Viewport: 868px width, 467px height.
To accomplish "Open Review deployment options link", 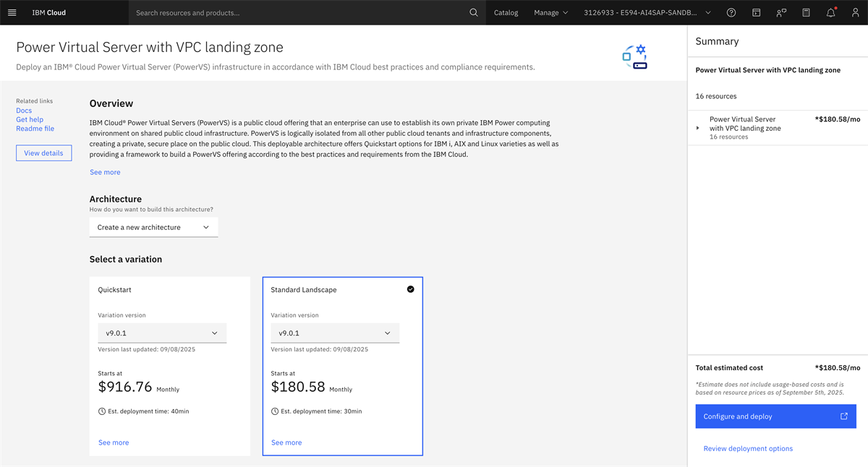I will click(x=748, y=449).
